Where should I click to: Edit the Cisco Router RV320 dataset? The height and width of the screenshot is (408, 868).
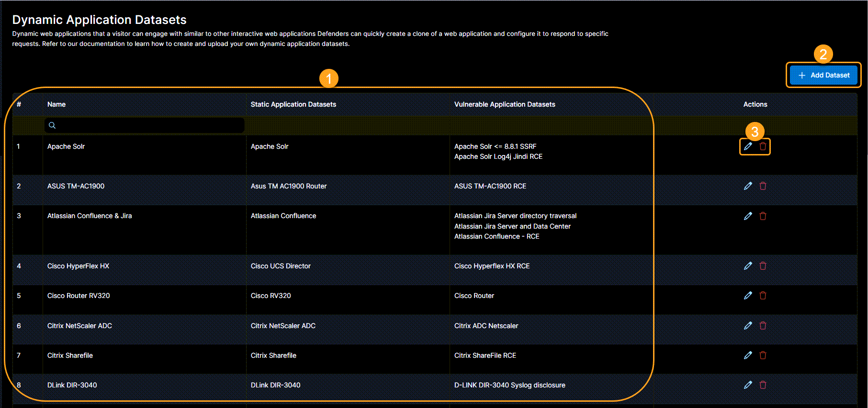pos(748,296)
